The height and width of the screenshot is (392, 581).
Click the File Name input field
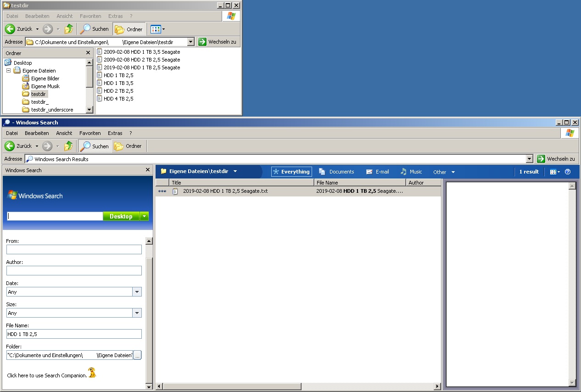(74, 334)
